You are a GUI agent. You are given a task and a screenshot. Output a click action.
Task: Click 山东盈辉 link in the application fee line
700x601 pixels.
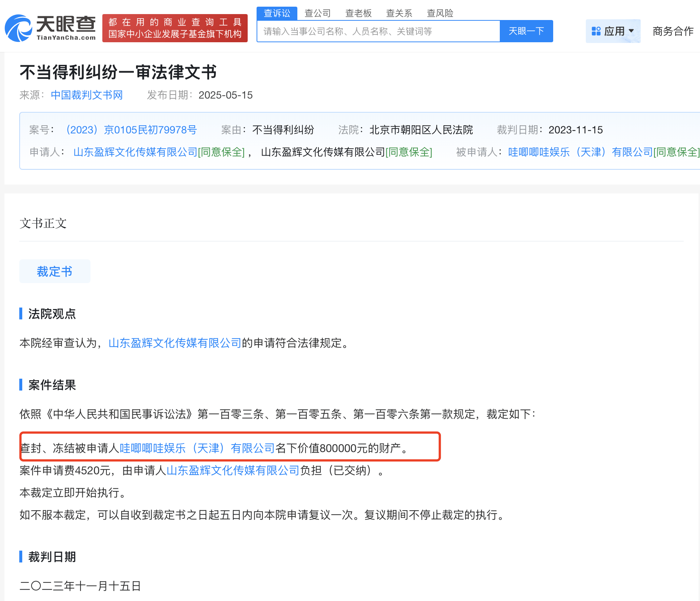coord(233,470)
